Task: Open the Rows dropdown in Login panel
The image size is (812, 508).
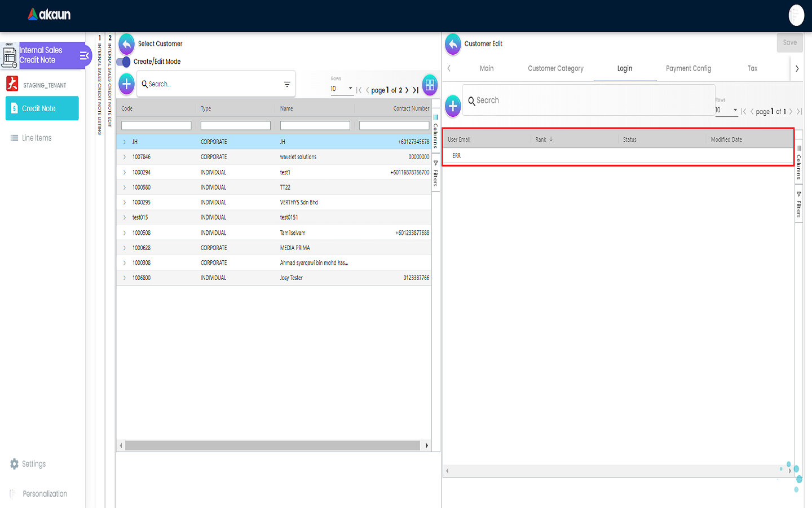Action: [726, 110]
